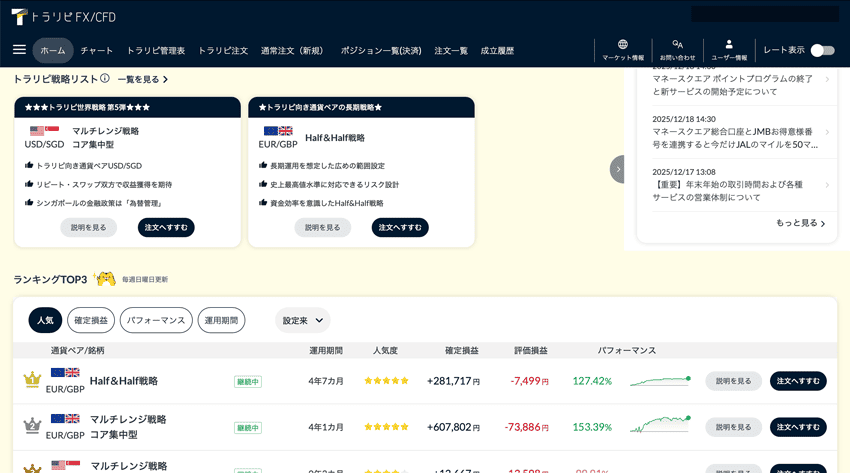Image resolution: width=850 pixels, height=473 pixels.
Task: Click silver crown rank 2 icon
Action: tap(33, 426)
